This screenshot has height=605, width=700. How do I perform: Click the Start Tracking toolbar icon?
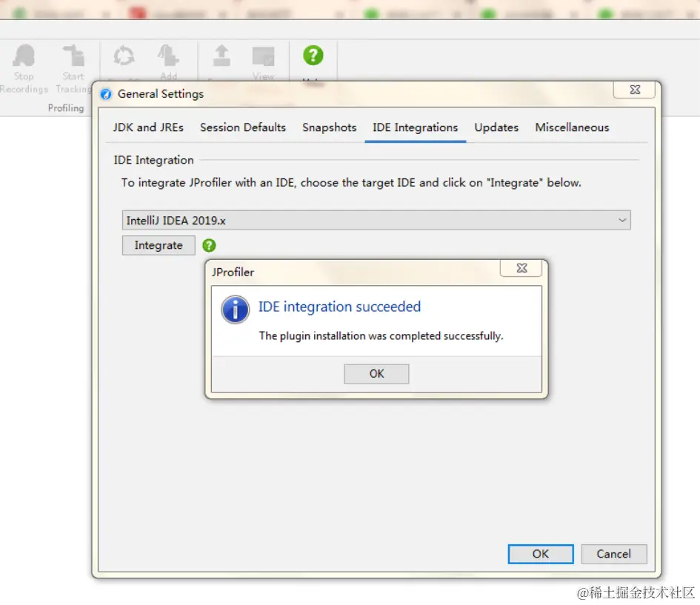[x=73, y=56]
